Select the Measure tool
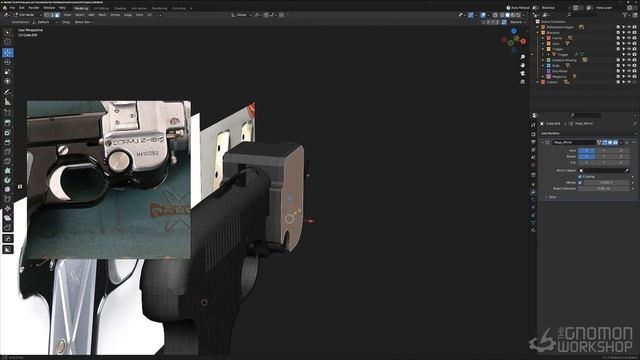The image size is (640, 360). coord(7,102)
